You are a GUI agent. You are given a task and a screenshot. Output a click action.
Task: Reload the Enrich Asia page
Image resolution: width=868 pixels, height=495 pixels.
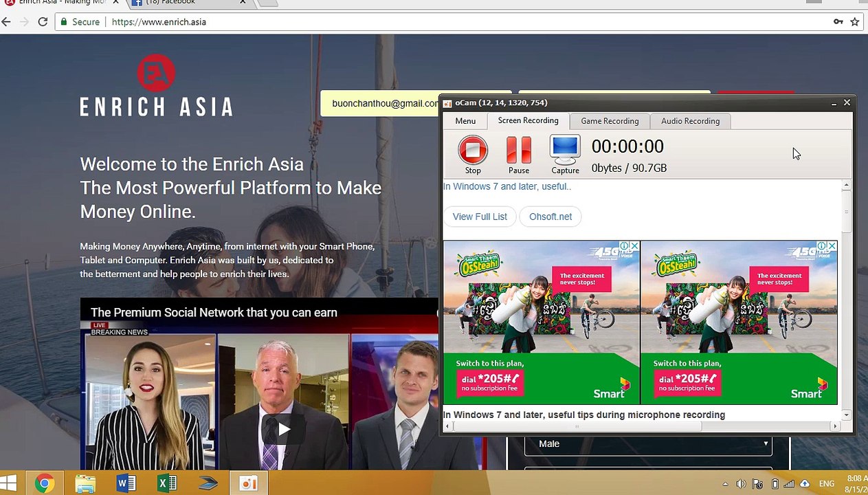[x=43, y=22]
